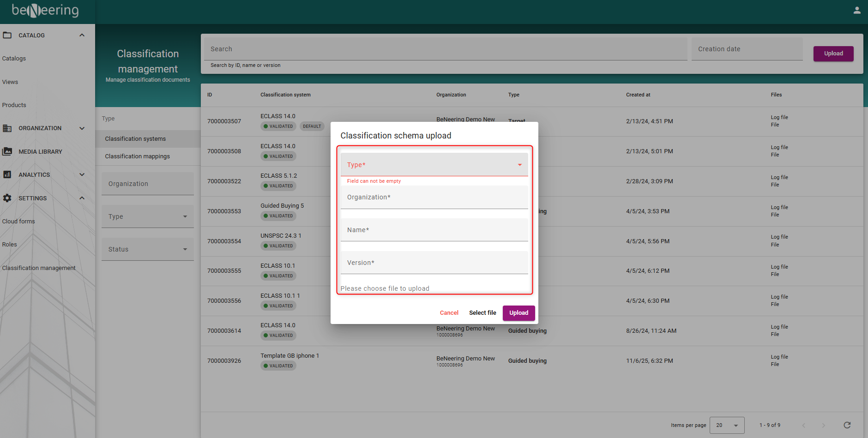Collapse the Catalog section chevron
This screenshot has width=868, height=438.
coord(82,35)
